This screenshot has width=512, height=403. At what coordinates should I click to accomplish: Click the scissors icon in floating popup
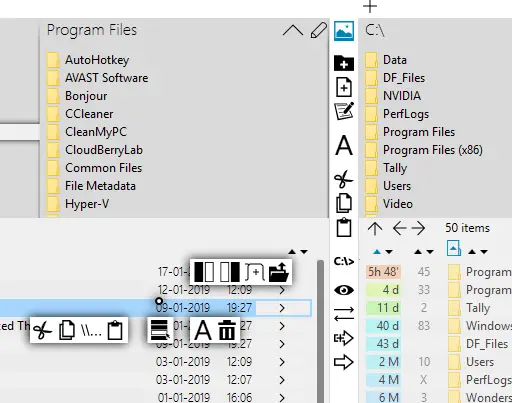coord(43,330)
